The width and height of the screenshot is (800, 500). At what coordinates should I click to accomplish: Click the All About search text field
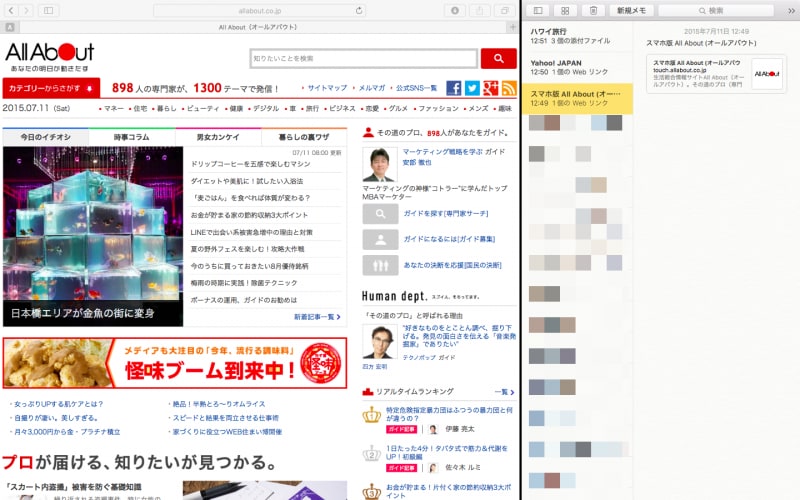(363, 59)
